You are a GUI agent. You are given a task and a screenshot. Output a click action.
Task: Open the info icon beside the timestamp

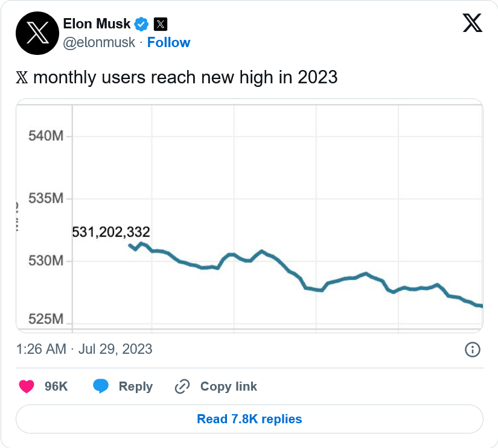click(x=472, y=349)
